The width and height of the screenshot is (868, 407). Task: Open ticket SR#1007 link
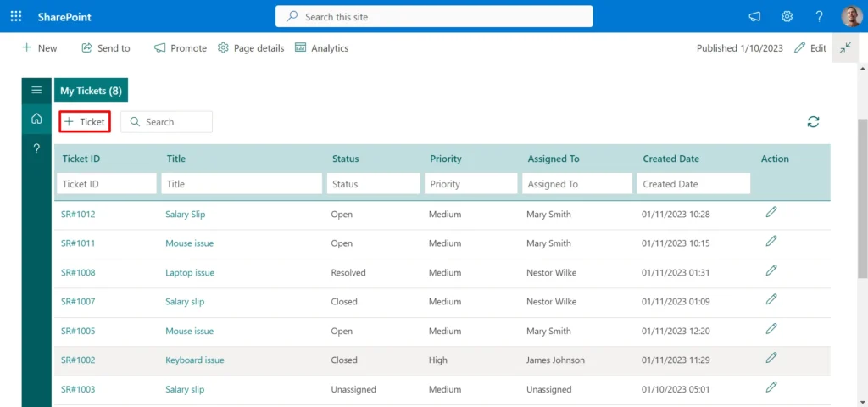coord(78,302)
